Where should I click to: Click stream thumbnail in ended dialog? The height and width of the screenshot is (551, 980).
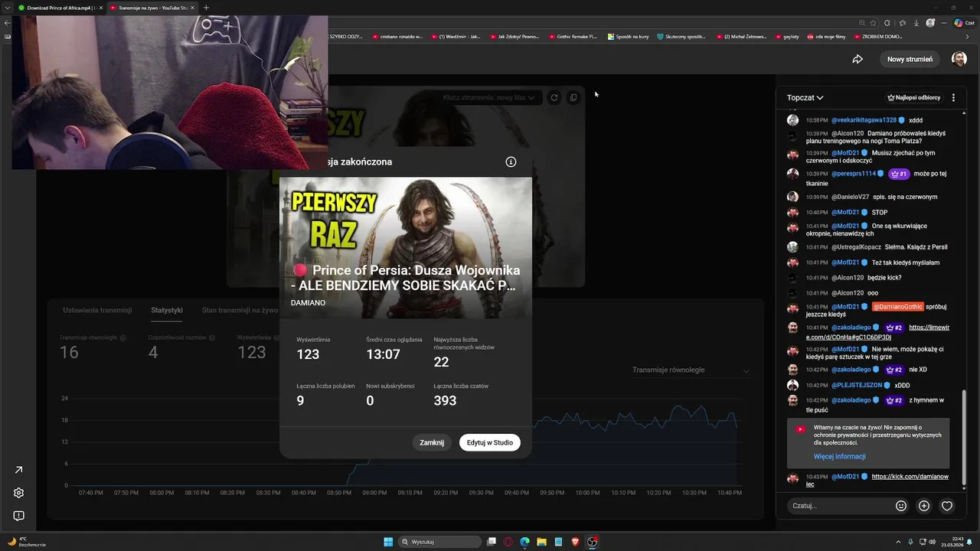(405, 248)
